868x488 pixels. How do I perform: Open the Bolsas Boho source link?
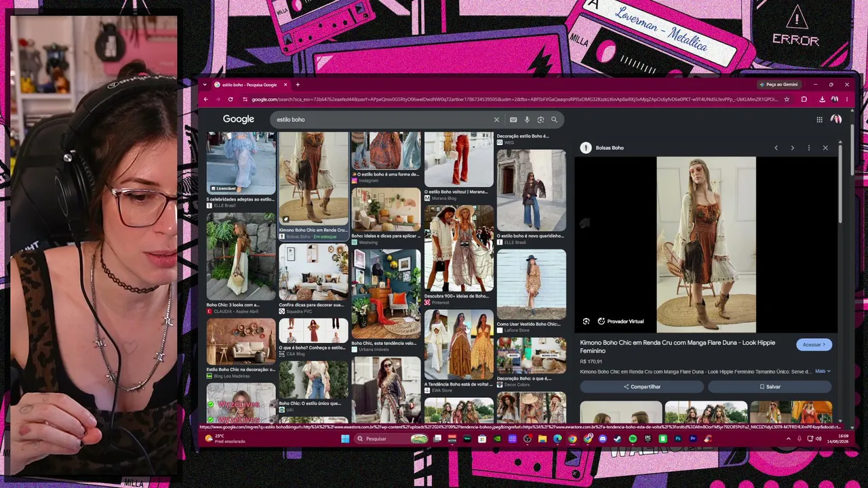[610, 148]
